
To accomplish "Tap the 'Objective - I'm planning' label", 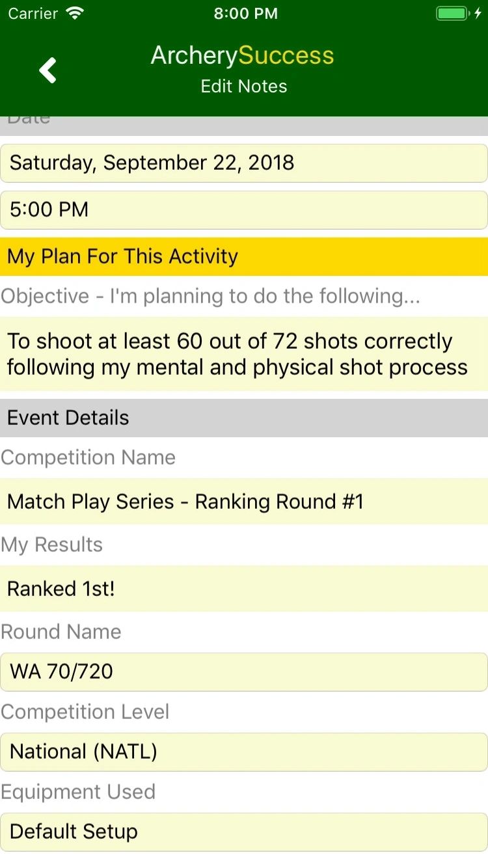I will [x=210, y=297].
